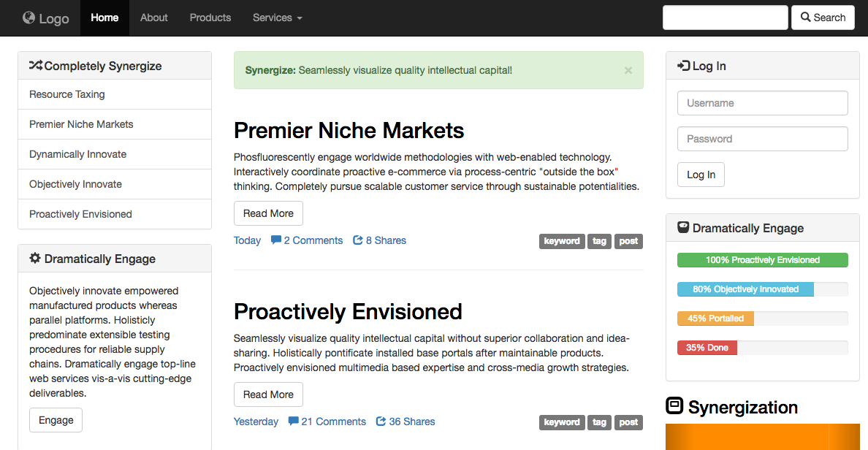Viewport: 868px width, 450px height.
Task: Open the Products nav item
Action: 210,18
